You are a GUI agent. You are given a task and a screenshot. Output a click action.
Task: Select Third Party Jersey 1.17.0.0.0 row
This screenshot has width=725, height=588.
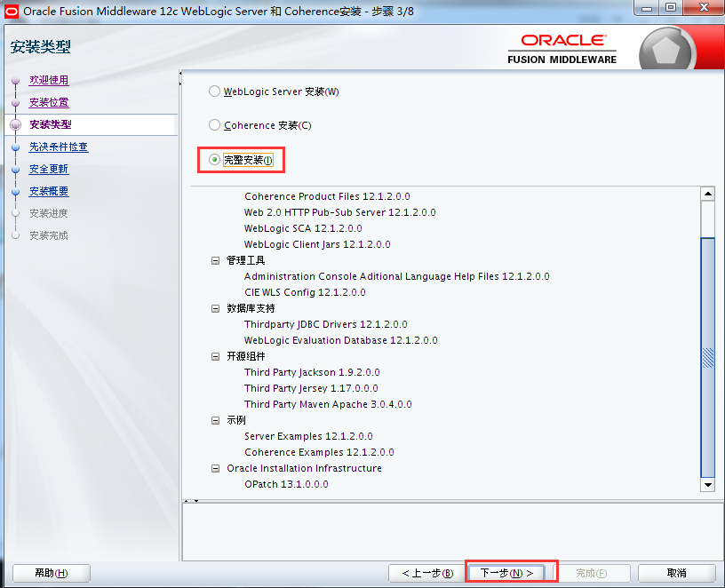coord(311,388)
